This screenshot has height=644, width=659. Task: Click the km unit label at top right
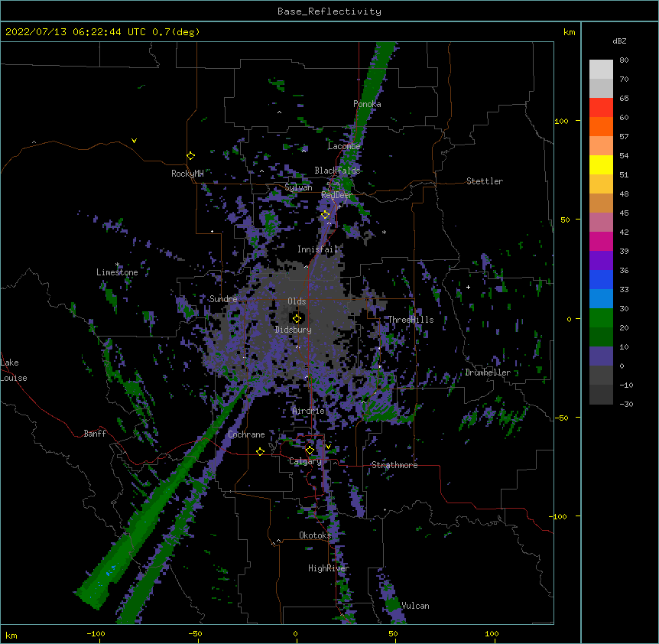(569, 32)
